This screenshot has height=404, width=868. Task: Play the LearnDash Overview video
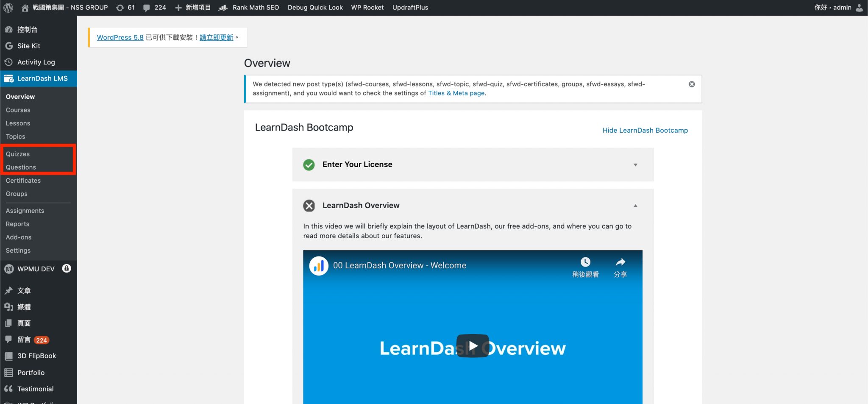click(x=473, y=346)
